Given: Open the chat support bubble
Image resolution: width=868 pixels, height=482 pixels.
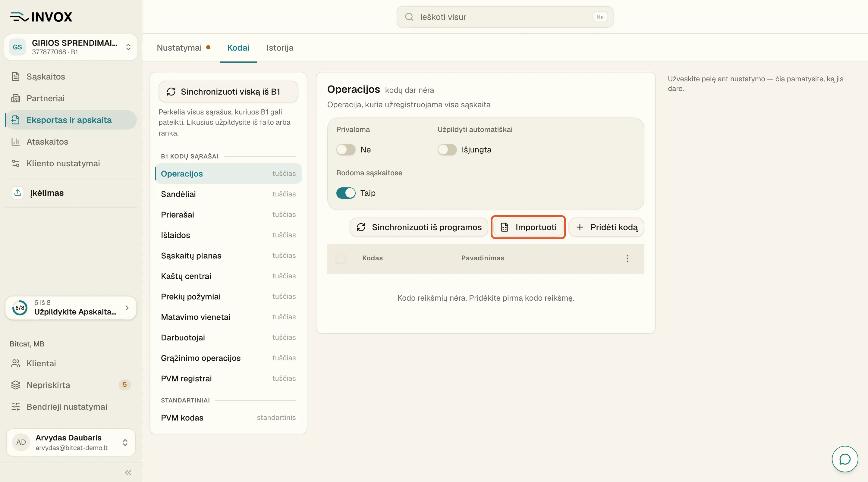Looking at the screenshot, I should click(845, 459).
